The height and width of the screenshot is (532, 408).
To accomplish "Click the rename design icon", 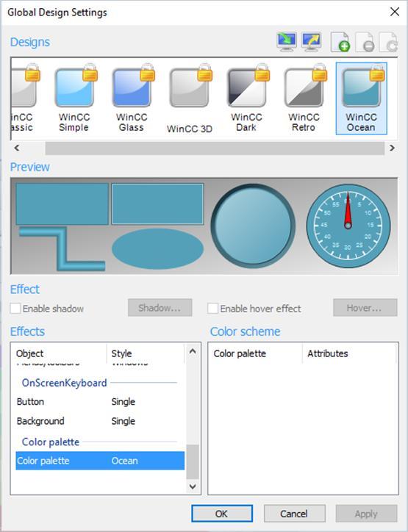I will [x=388, y=42].
